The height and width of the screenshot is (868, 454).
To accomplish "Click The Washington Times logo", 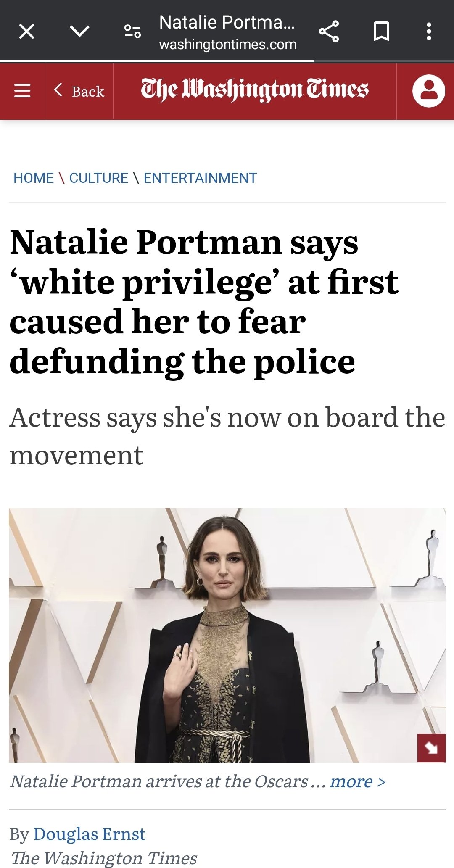I will 255,90.
